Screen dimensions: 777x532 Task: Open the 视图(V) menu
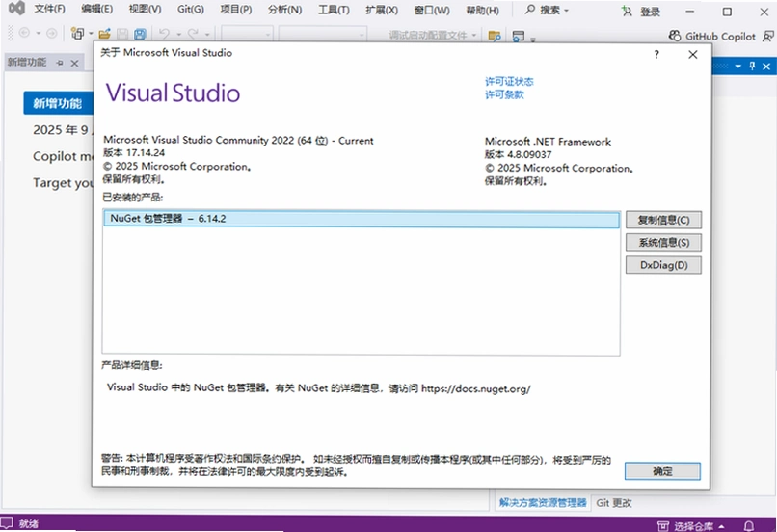click(x=145, y=10)
